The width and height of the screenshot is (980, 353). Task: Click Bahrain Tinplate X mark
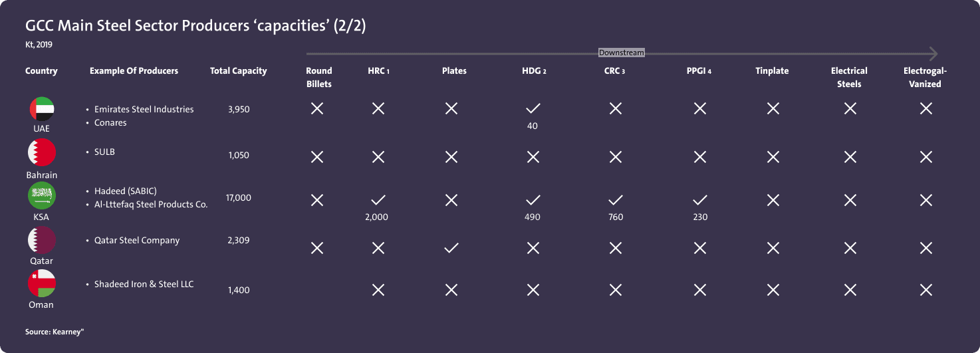(x=773, y=158)
